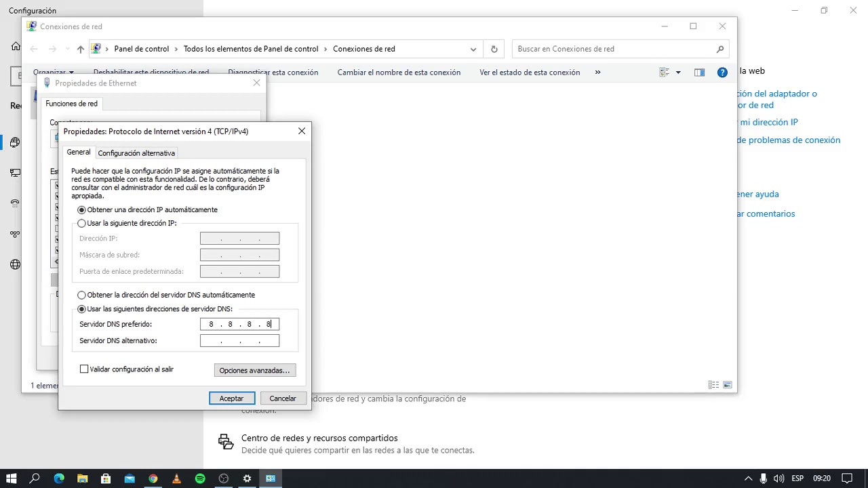Click the Up arrow in navigation bar
This screenshot has width=868, height=488.
point(81,49)
